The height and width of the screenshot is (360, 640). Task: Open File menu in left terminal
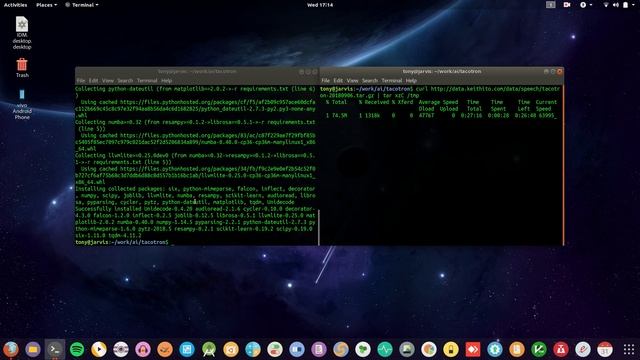(81, 81)
